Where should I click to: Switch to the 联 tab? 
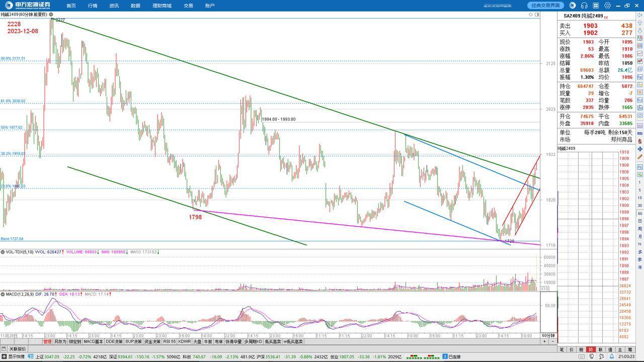601,349
